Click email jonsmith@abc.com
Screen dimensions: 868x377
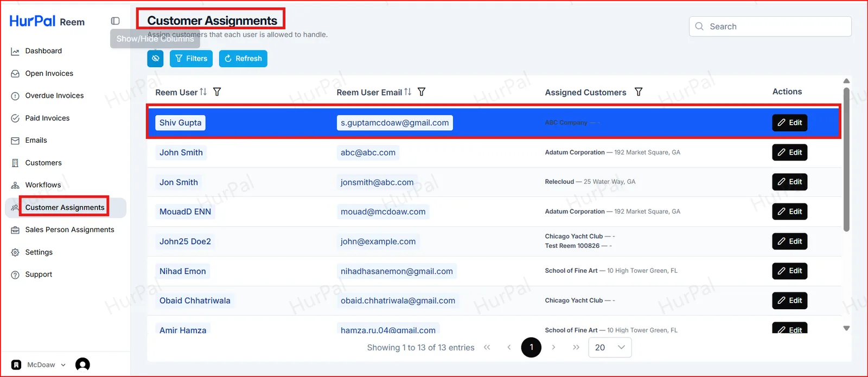(377, 182)
